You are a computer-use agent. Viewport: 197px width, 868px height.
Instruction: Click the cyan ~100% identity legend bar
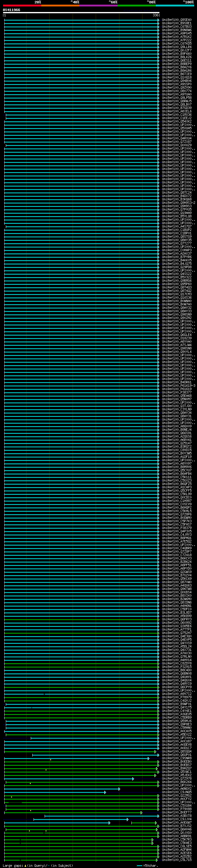[x=175, y=6]
